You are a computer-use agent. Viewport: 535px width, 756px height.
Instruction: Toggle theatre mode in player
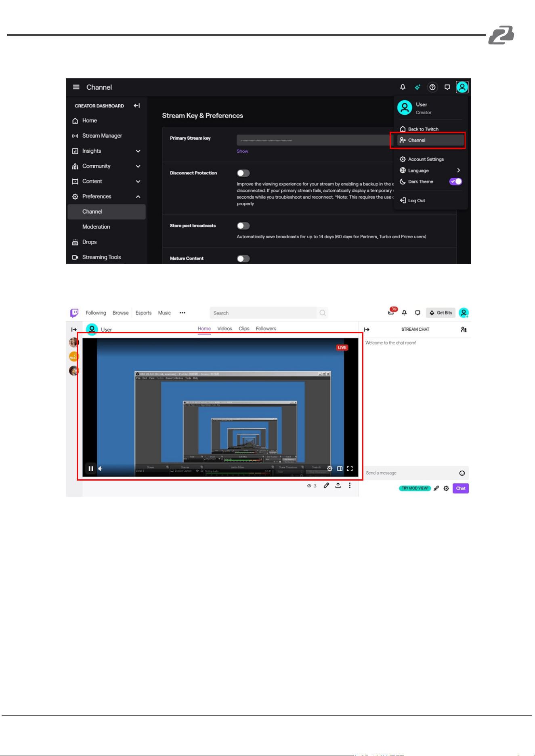pyautogui.click(x=340, y=468)
